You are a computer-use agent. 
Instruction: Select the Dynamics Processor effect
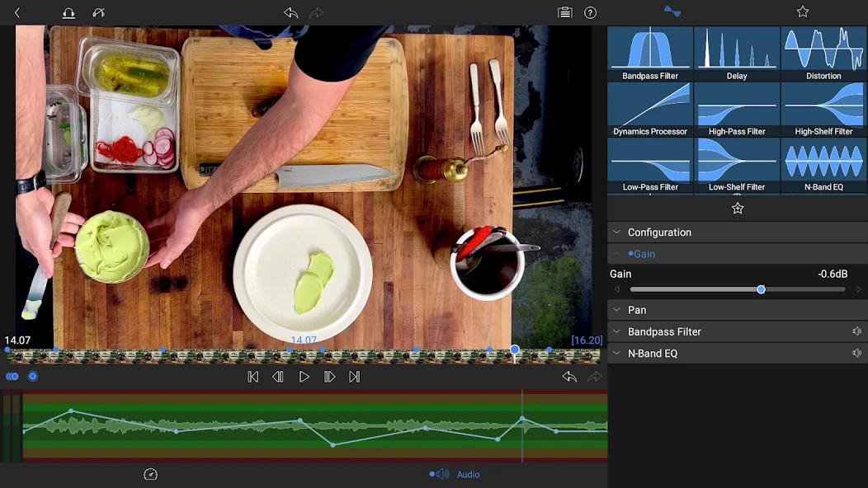649,107
